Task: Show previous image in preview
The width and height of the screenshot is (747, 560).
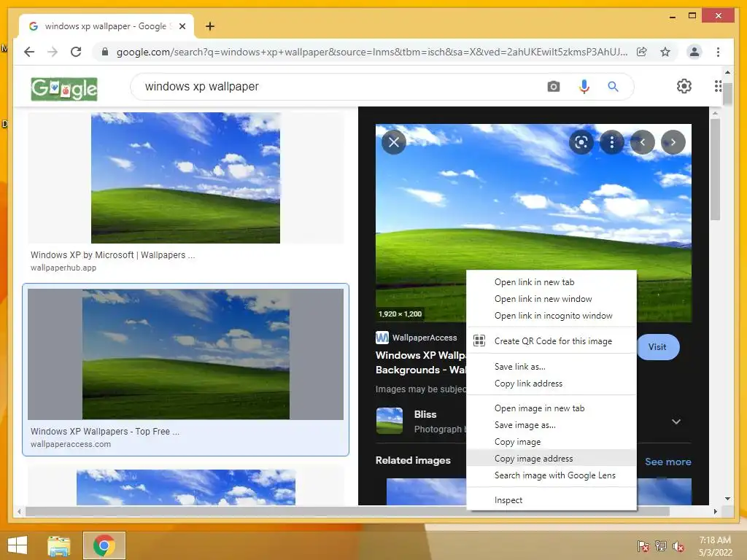Action: point(643,142)
